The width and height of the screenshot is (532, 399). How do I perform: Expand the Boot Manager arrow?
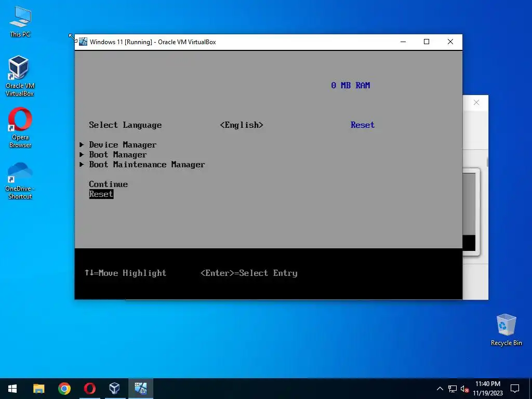[82, 154]
